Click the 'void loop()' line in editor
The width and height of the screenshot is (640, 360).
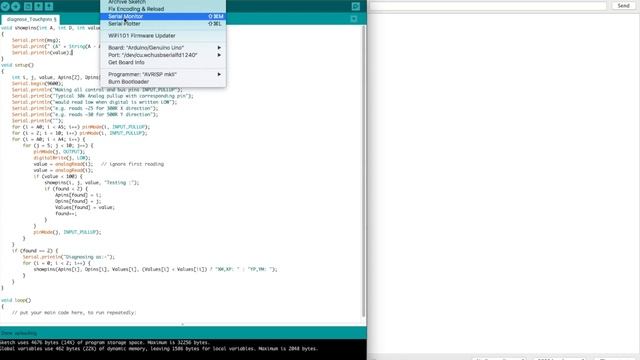[16, 300]
